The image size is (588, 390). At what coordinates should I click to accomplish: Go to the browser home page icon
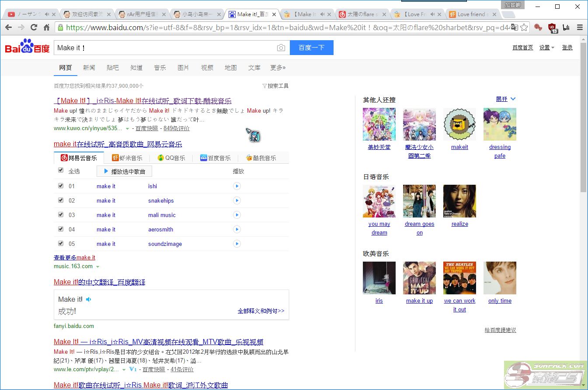46,28
